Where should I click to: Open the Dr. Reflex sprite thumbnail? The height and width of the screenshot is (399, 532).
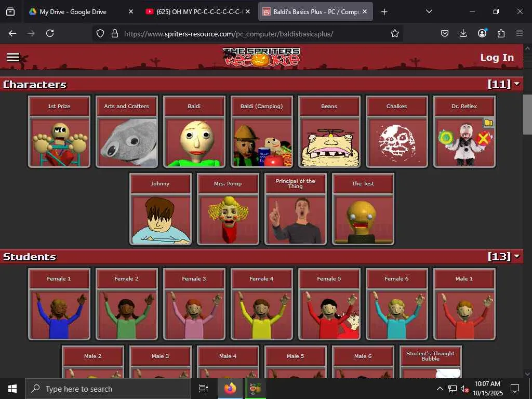pos(464,142)
